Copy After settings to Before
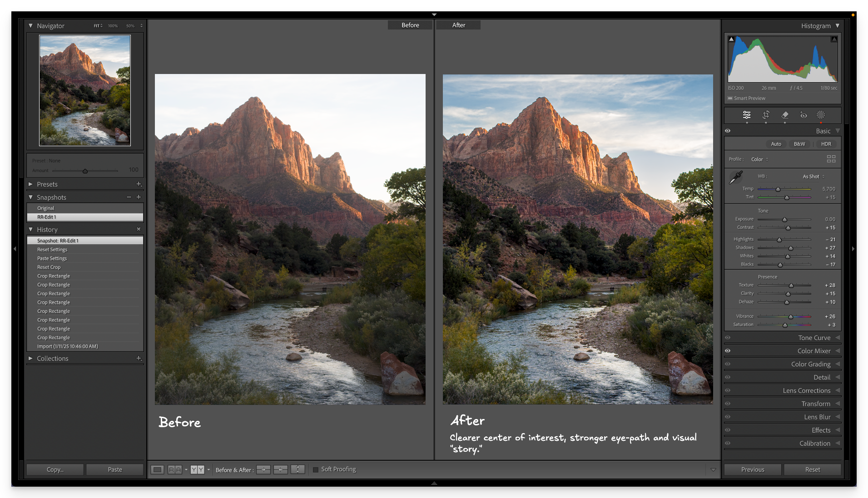Viewport: 868px width, 498px height. coord(281,470)
